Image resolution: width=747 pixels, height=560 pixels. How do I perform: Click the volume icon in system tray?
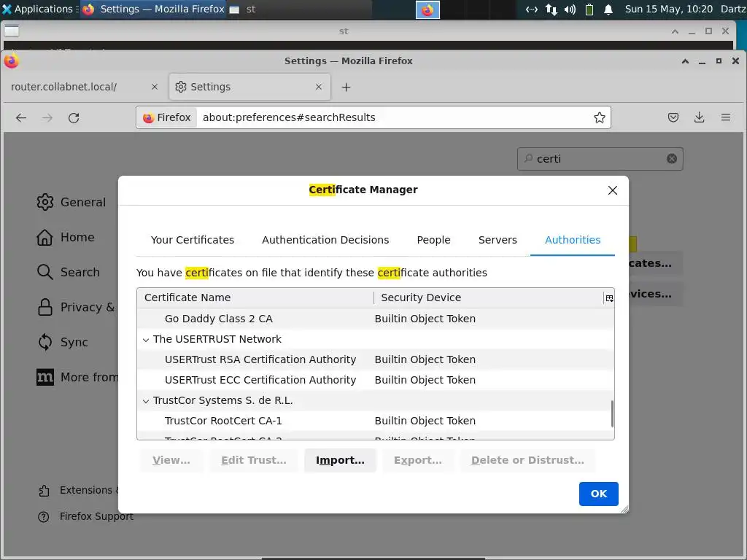click(x=570, y=9)
